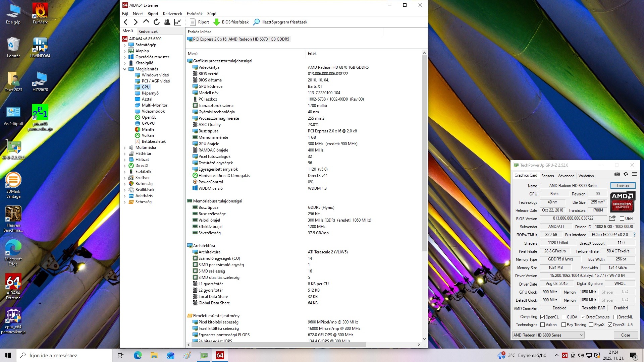The height and width of the screenshot is (362, 644).
Task: Switch to the Sensors tab in GPU-Z
Action: pos(547,176)
